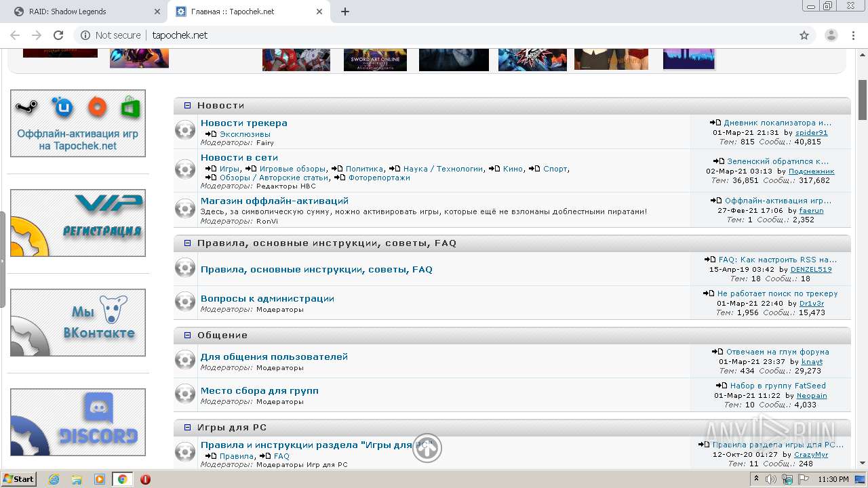Go back to previous page
Screen dimensions: 868x488
(15, 35)
